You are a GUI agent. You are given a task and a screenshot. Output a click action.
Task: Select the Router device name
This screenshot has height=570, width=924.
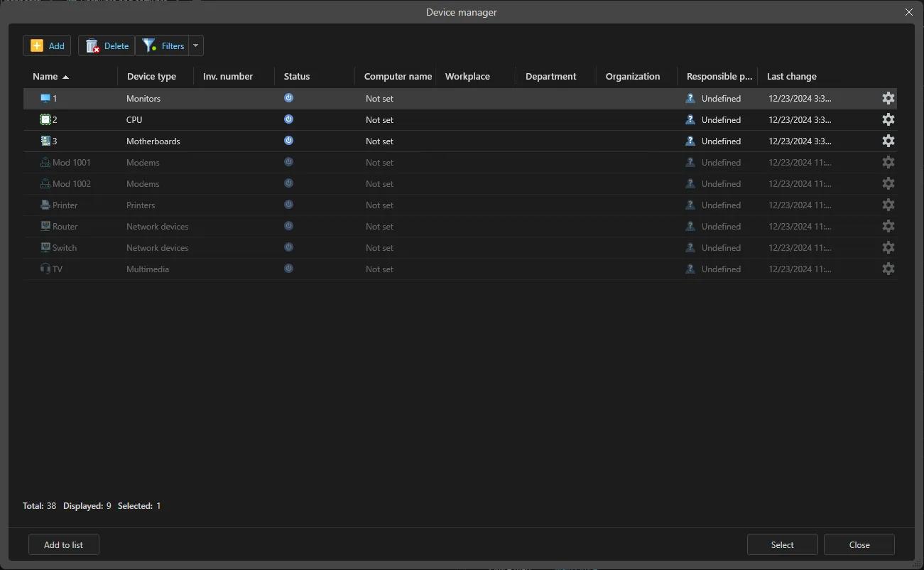pyautogui.click(x=65, y=226)
